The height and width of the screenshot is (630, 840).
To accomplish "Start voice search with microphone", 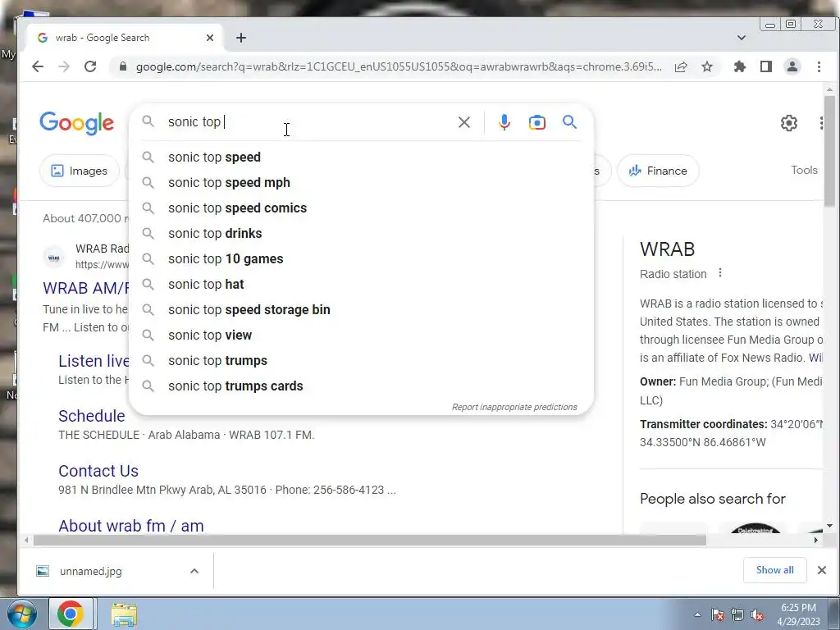I will pyautogui.click(x=504, y=122).
